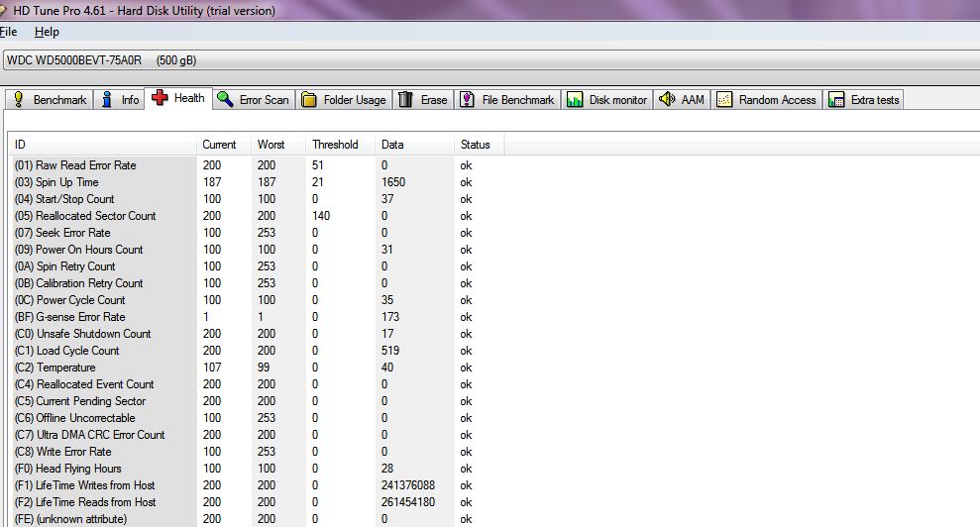Viewport: 980px width, 527px height.
Task: Sort by the Current column header
Action: coord(219,145)
